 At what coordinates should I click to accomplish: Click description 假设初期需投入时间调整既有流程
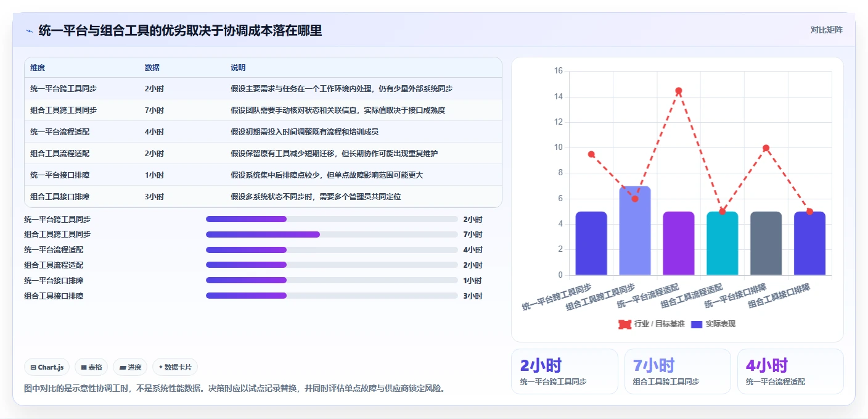coord(305,132)
